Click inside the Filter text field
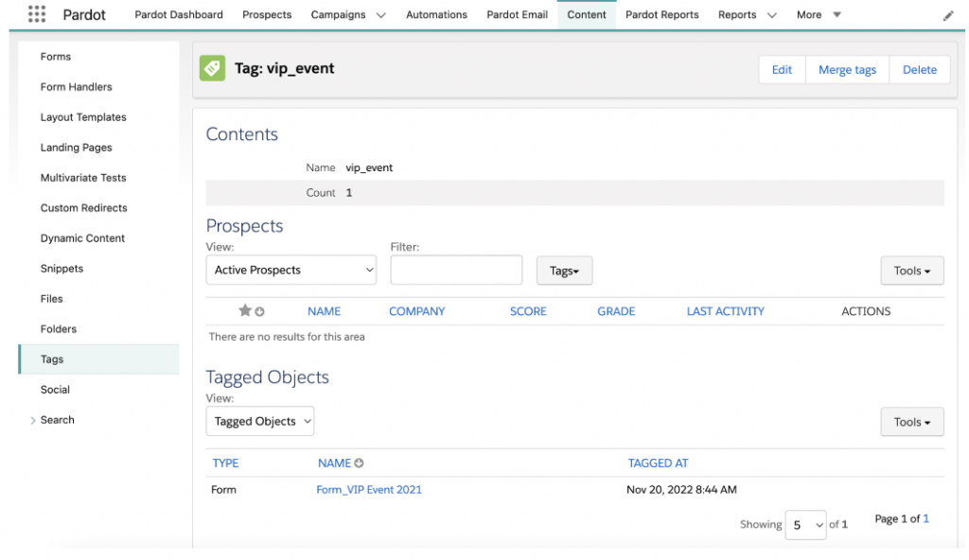Screen dimensions: 969x560 tap(456, 270)
